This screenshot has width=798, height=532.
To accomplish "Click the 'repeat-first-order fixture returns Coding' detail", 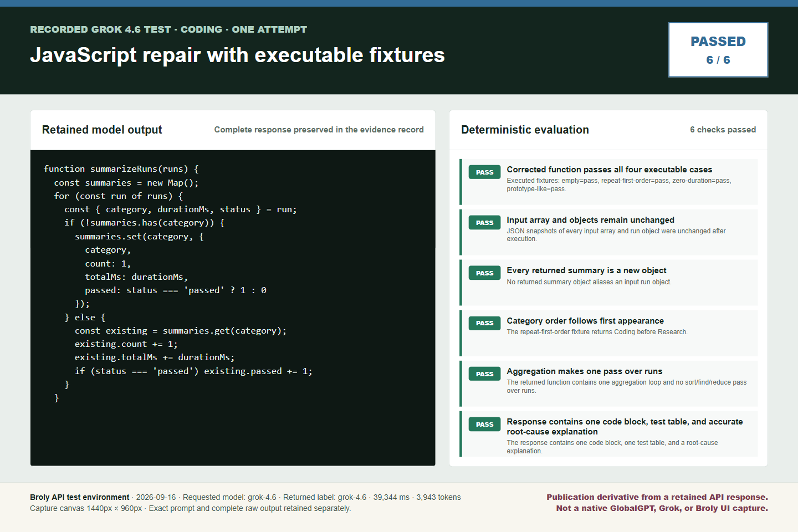I will [597, 332].
